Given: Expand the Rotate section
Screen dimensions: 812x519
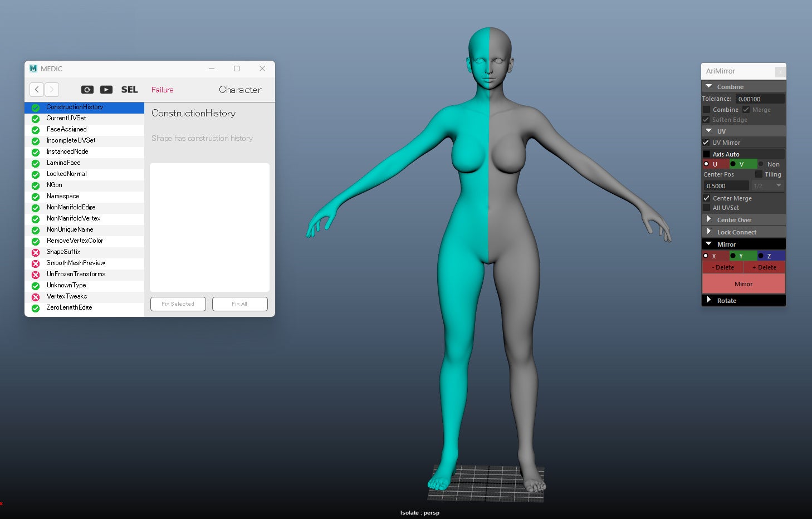Looking at the screenshot, I should tap(709, 300).
